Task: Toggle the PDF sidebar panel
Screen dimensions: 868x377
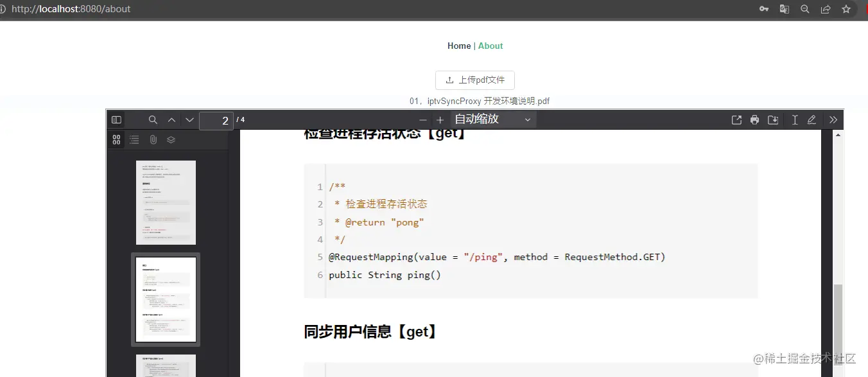Action: tap(116, 119)
